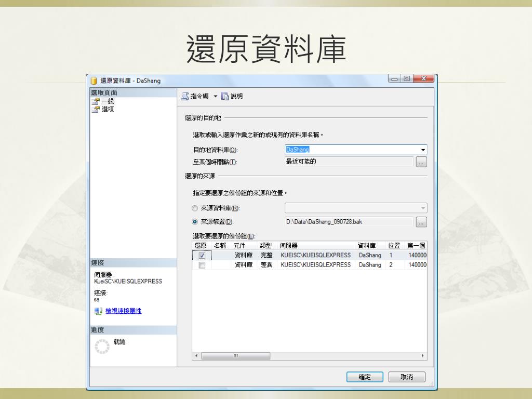Expand the disabled 來源資料庫 dropdown
Image resolution: width=532 pixels, height=399 pixels.
pyautogui.click(x=423, y=208)
